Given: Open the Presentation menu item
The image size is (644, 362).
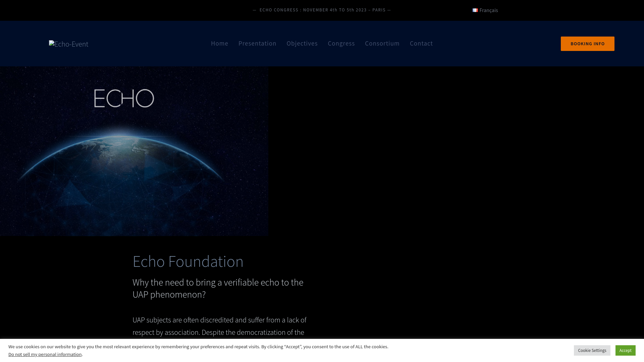Looking at the screenshot, I should 257,43.
